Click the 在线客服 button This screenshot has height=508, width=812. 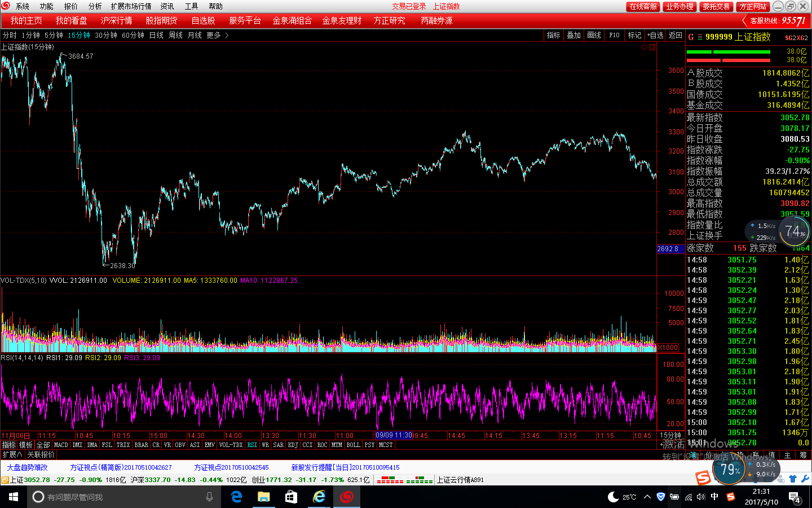tap(643, 6)
